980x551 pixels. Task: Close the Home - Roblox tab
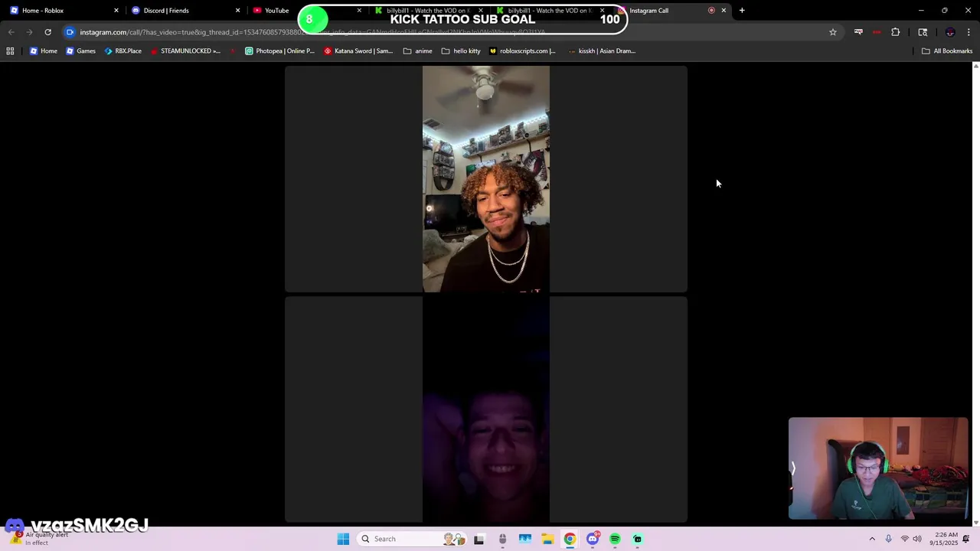pyautogui.click(x=116, y=11)
